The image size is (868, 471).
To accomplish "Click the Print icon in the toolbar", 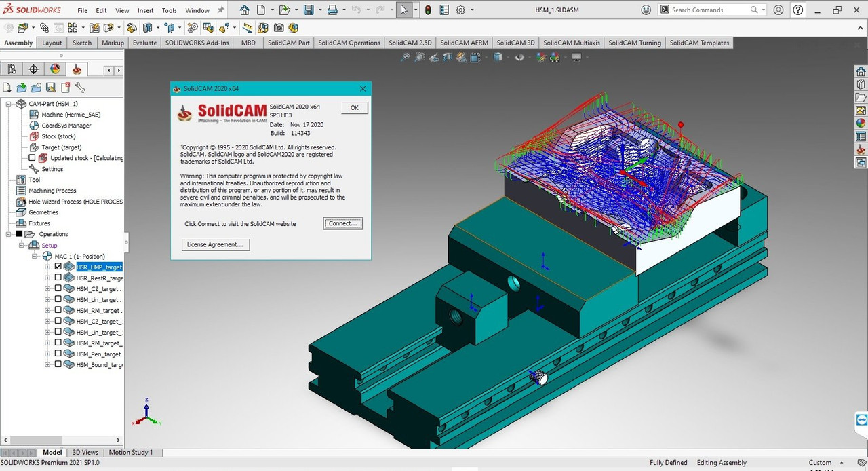I will coord(332,10).
